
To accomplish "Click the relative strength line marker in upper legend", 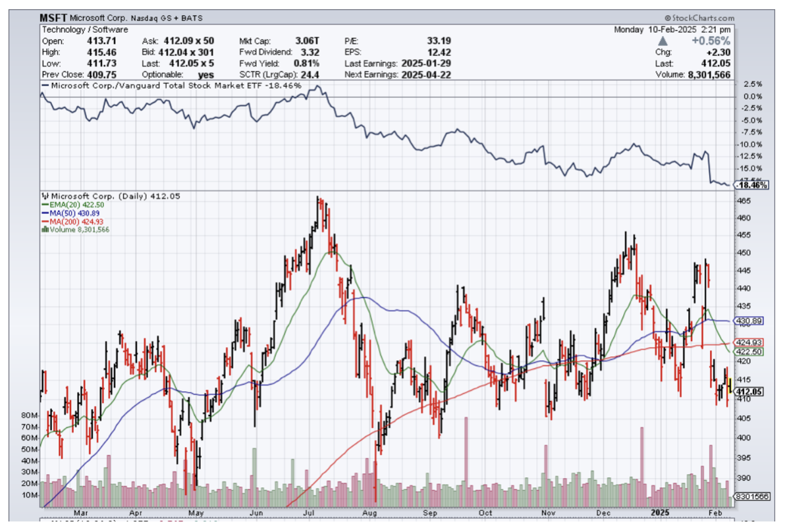I will click(45, 86).
